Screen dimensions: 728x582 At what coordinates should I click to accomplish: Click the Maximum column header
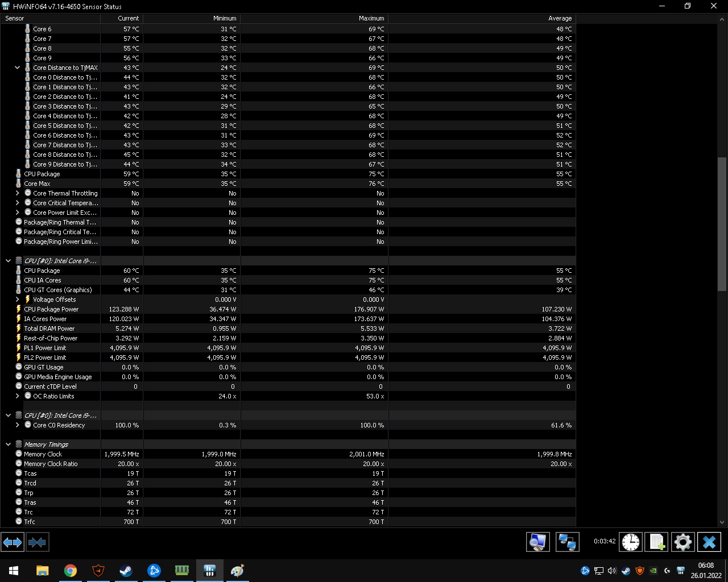(x=314, y=18)
